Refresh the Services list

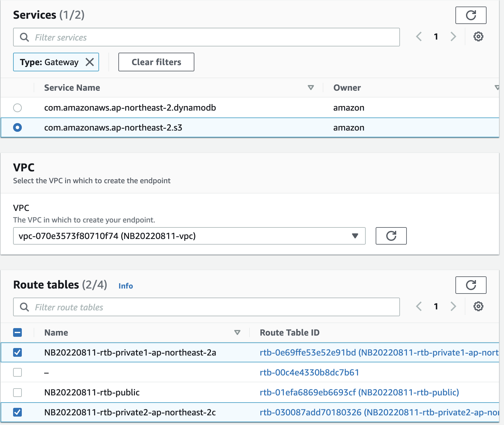pyautogui.click(x=471, y=15)
